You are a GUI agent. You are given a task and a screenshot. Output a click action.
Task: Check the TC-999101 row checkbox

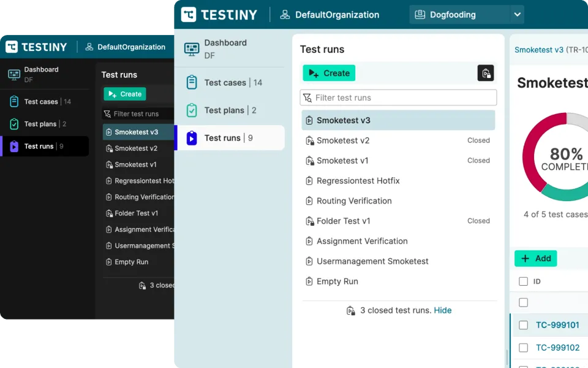[x=523, y=325]
